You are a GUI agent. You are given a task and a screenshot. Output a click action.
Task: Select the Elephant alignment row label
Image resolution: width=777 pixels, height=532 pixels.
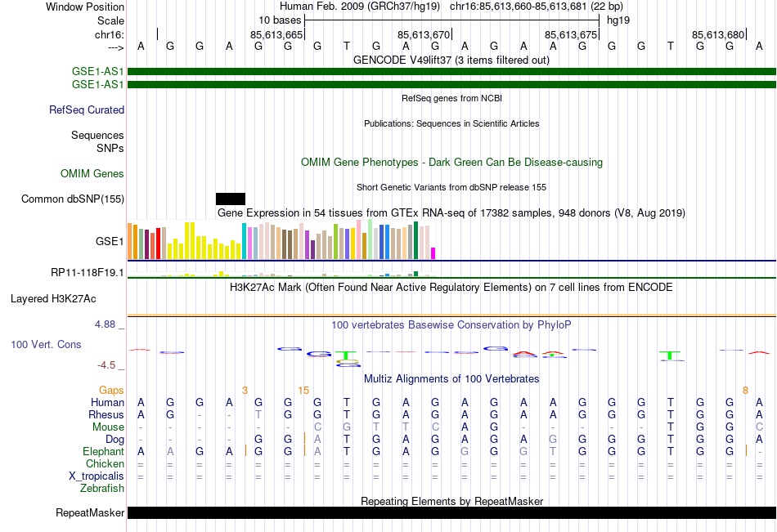(x=104, y=452)
